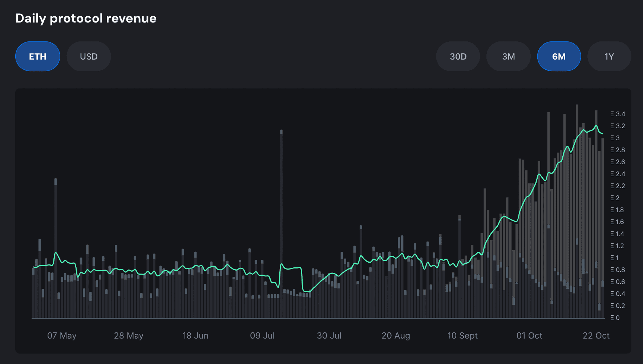Click the 'Ξ 0.2' y-axis value

[x=618, y=306]
